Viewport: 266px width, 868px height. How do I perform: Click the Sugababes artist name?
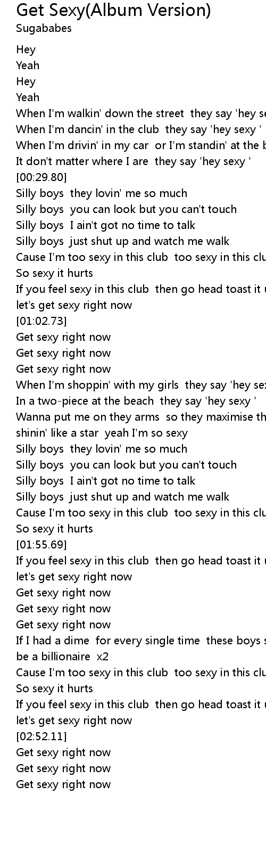44,29
